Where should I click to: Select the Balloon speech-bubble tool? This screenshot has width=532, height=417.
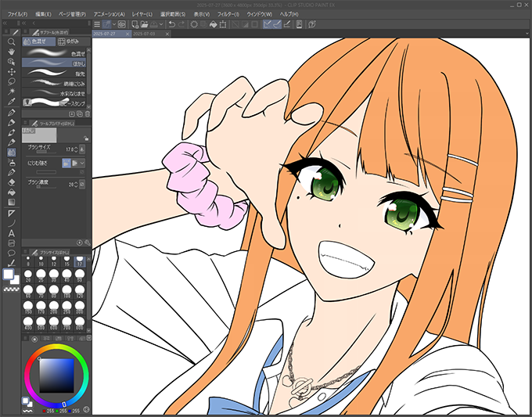11,253
